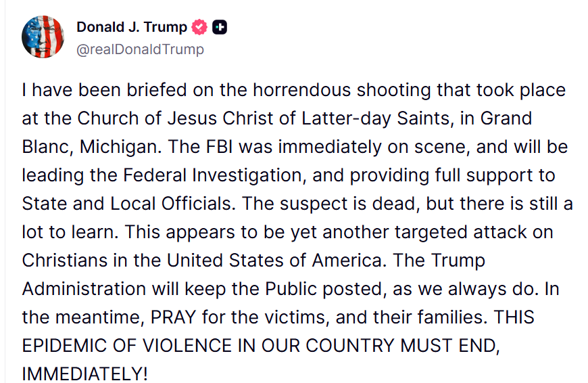
Task: Click the black plus badge icon
Action: point(220,27)
